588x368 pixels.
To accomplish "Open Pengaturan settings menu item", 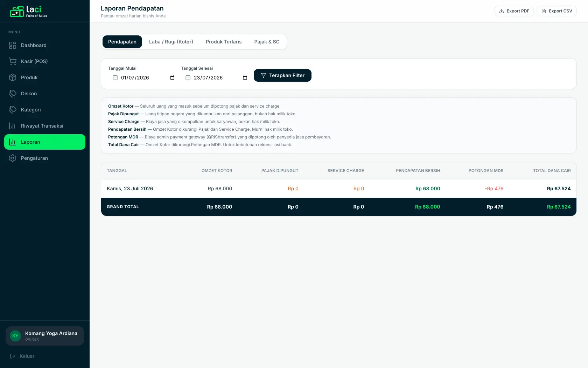I will tap(45, 158).
